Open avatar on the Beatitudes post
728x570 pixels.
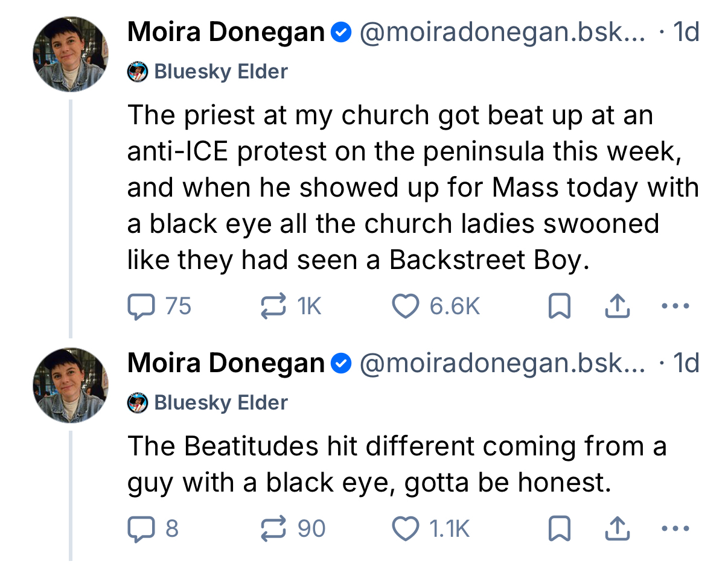click(x=70, y=385)
